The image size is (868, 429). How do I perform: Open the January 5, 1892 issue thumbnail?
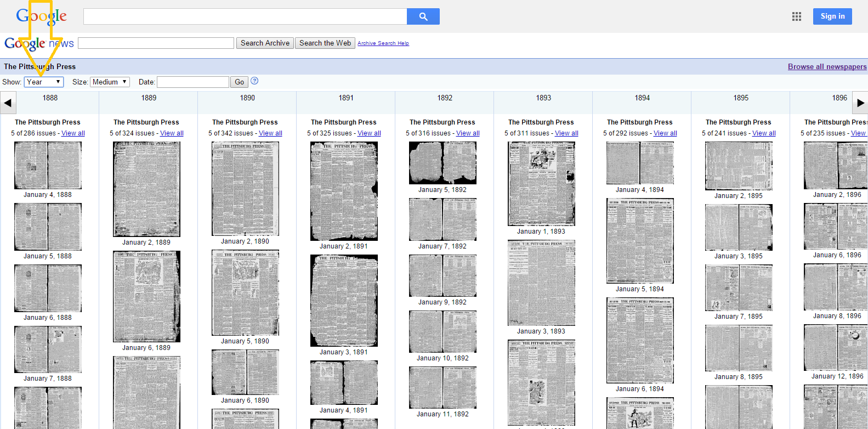pyautogui.click(x=442, y=163)
